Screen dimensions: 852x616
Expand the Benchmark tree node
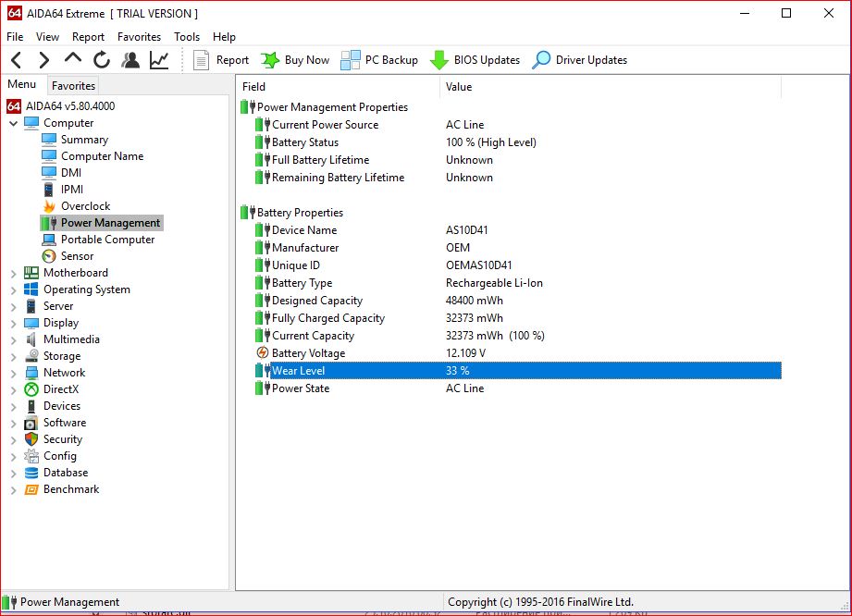point(14,490)
